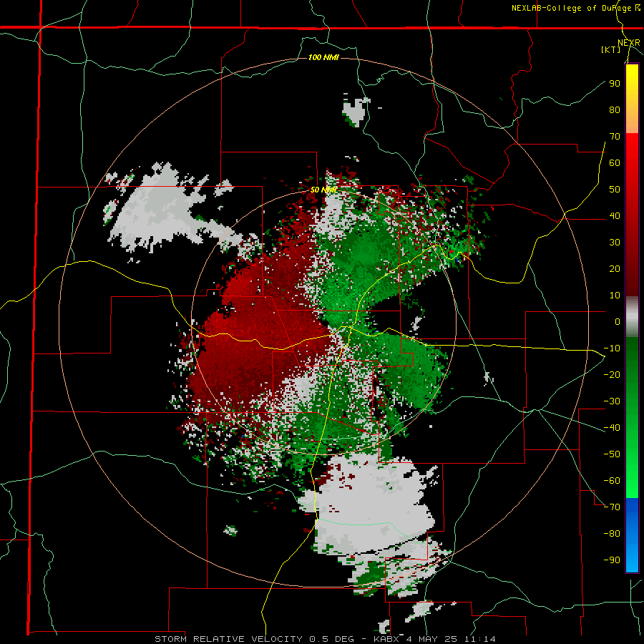Click the '-70' value on velocity scale
644x644 pixels.
point(612,507)
